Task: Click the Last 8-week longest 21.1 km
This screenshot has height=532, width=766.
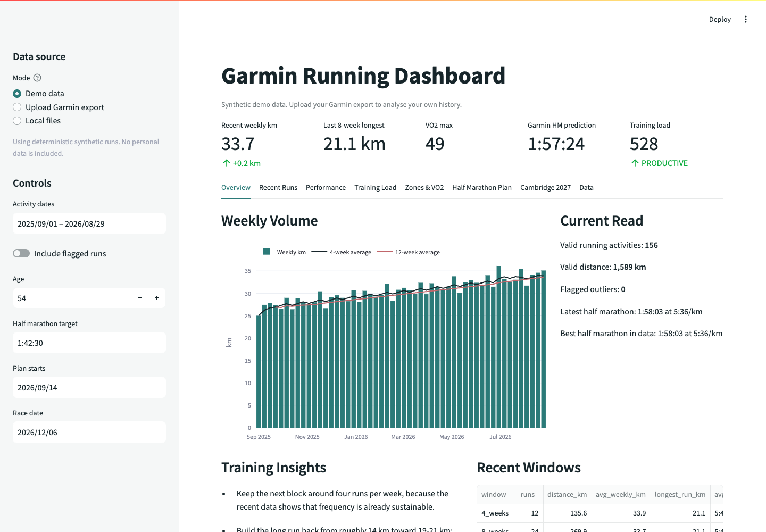Action: pos(354,144)
